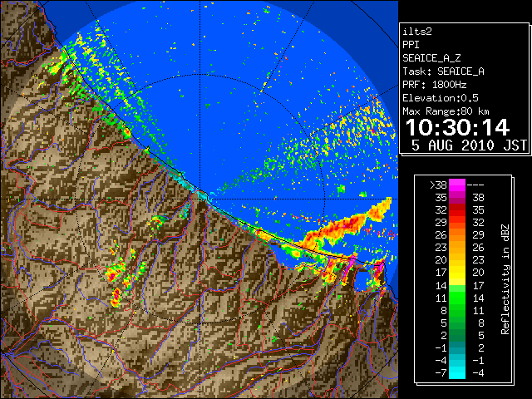532x399 pixels.
Task: Click the green 8–11 dBZ legend band
Action: click(x=457, y=310)
